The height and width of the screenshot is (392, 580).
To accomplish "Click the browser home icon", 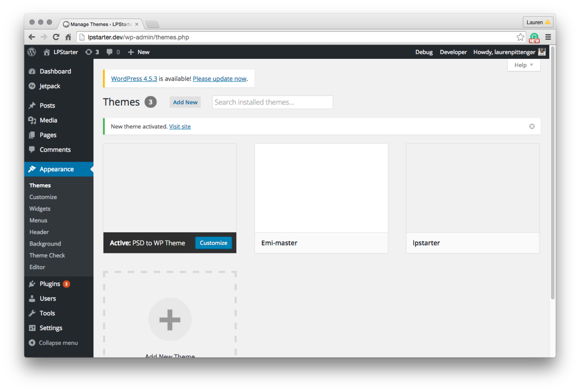I will [x=68, y=37].
